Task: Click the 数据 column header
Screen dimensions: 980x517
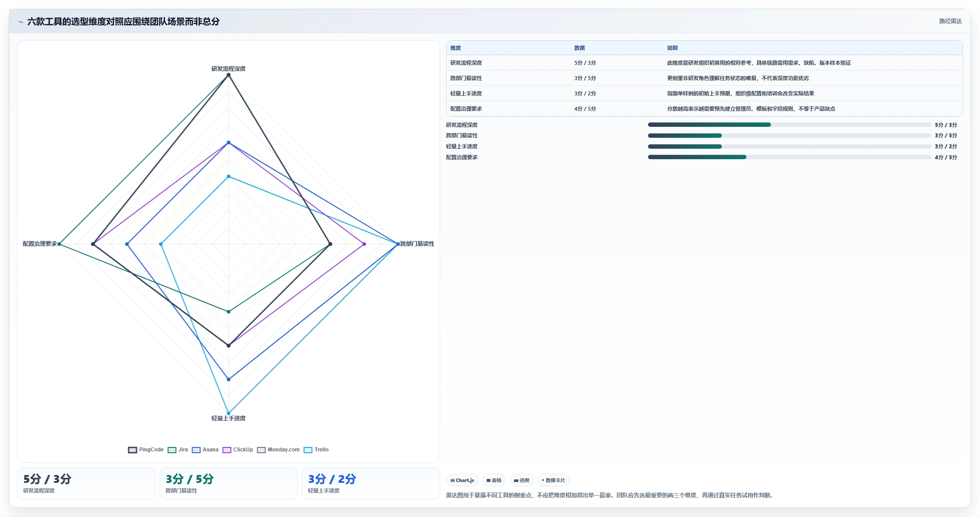Action: pos(579,48)
